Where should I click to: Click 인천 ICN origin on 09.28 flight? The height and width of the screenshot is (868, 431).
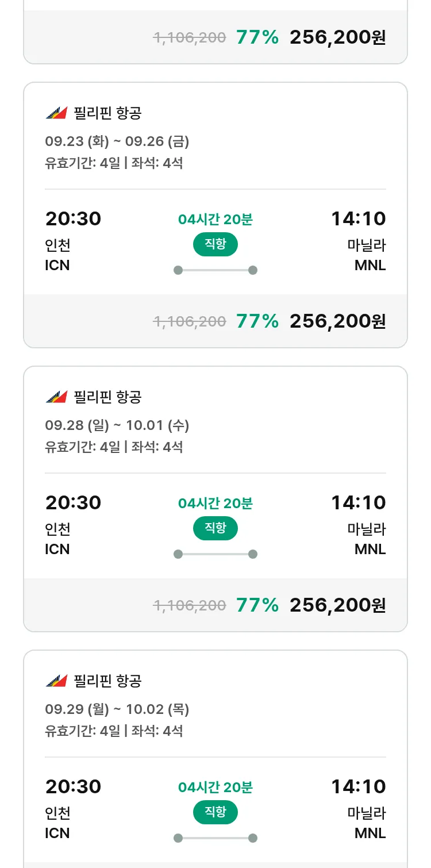(57, 539)
